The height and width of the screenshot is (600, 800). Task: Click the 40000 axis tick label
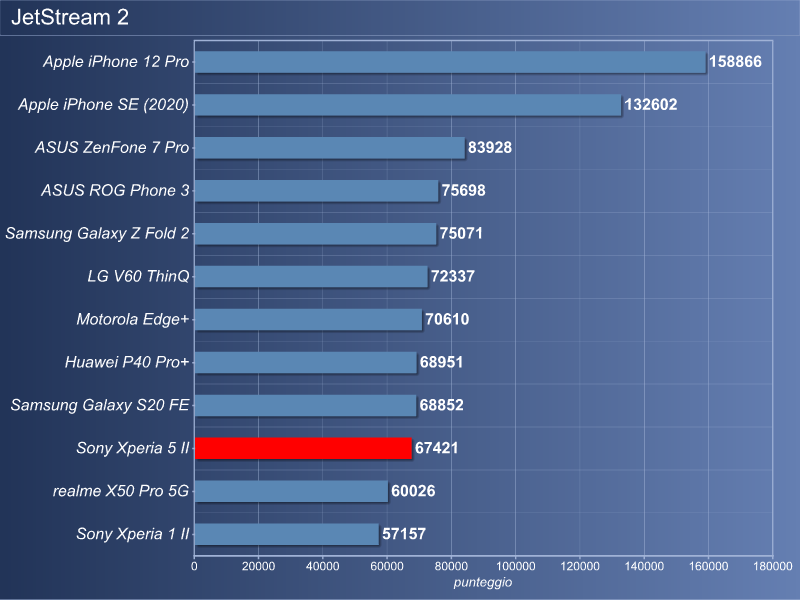(x=322, y=566)
